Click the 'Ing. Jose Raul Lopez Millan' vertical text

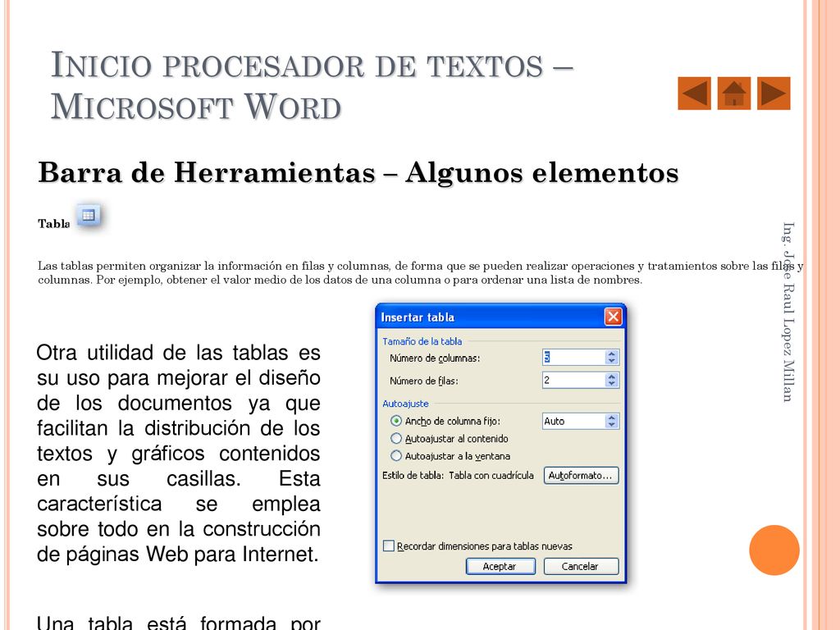pyautogui.click(x=787, y=312)
